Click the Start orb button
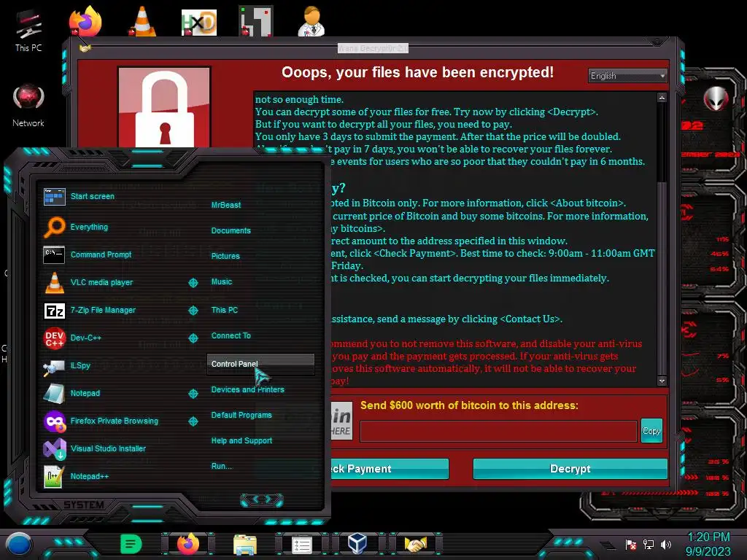 [19, 545]
